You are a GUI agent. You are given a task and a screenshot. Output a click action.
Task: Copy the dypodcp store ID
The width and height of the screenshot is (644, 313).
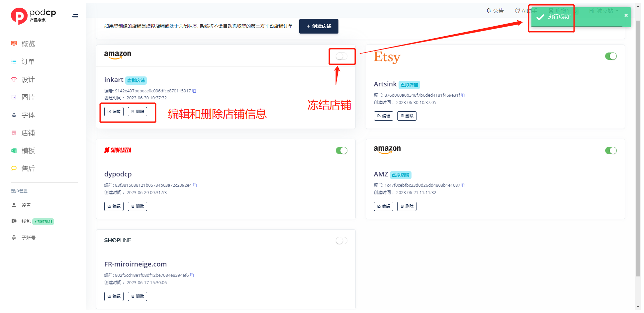[195, 185]
